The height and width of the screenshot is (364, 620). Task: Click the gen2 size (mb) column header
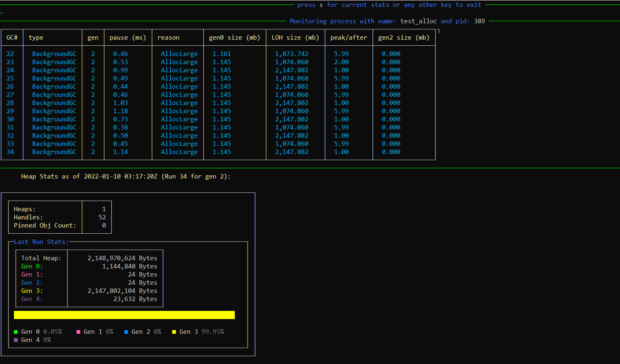click(x=403, y=38)
